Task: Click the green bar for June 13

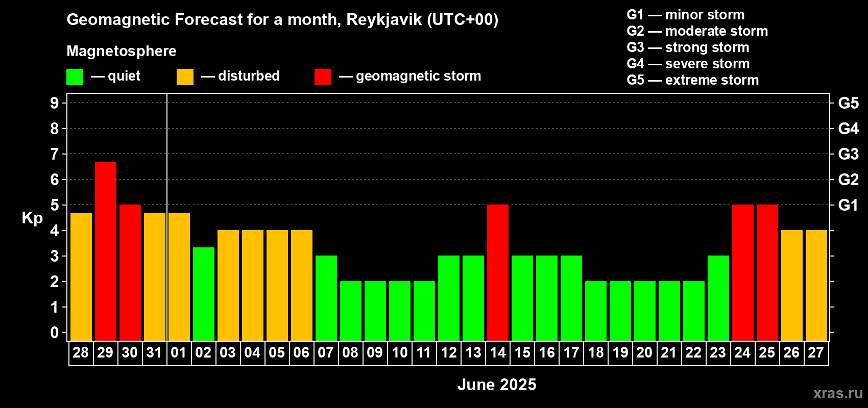Action: [473, 298]
